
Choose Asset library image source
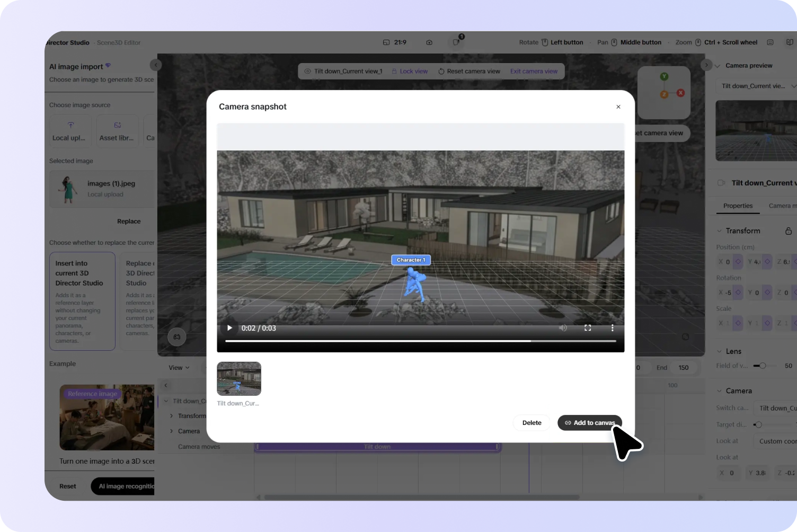(117, 131)
